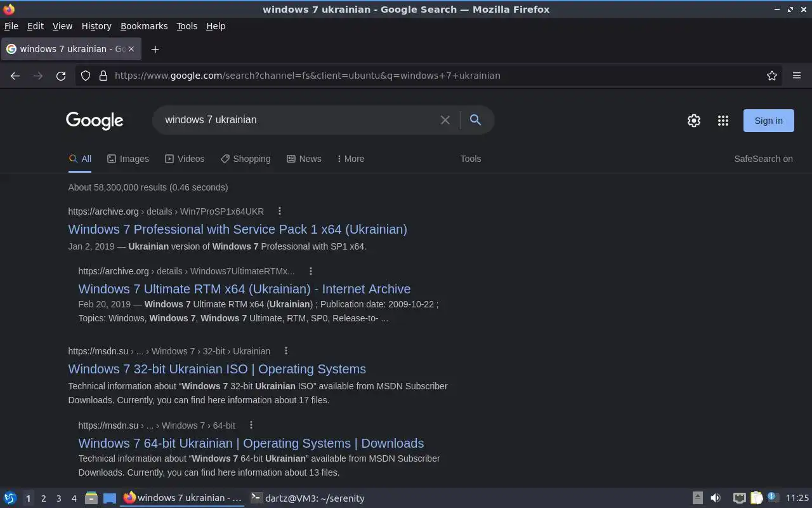Open the Tools menu in menu bar
812x508 pixels.
coord(187,26)
